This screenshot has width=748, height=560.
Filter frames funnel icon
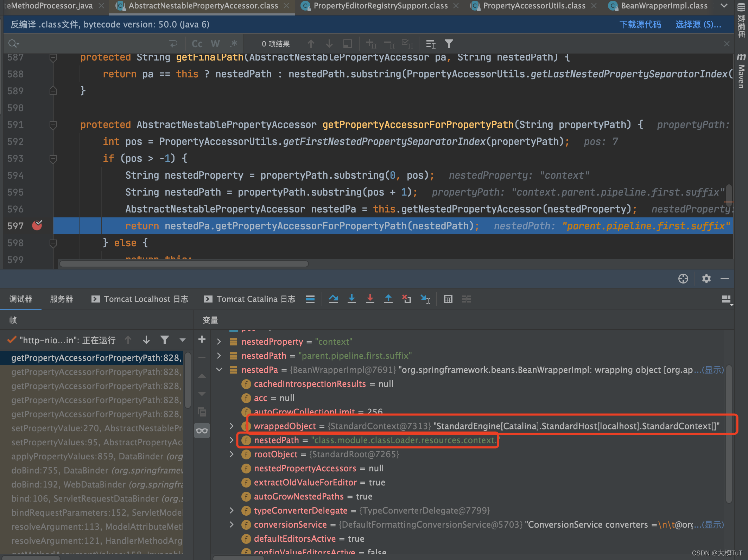[164, 340]
